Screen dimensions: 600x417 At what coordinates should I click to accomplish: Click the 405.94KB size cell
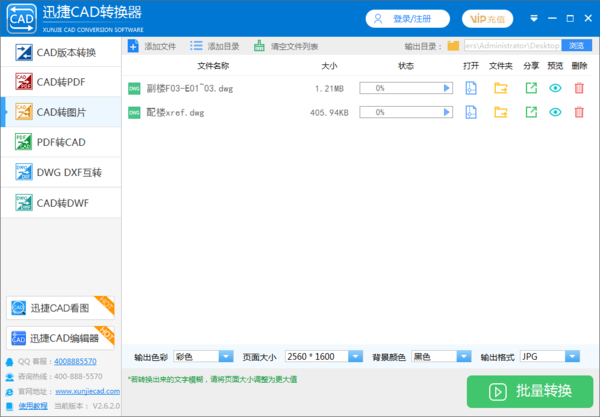tap(329, 112)
